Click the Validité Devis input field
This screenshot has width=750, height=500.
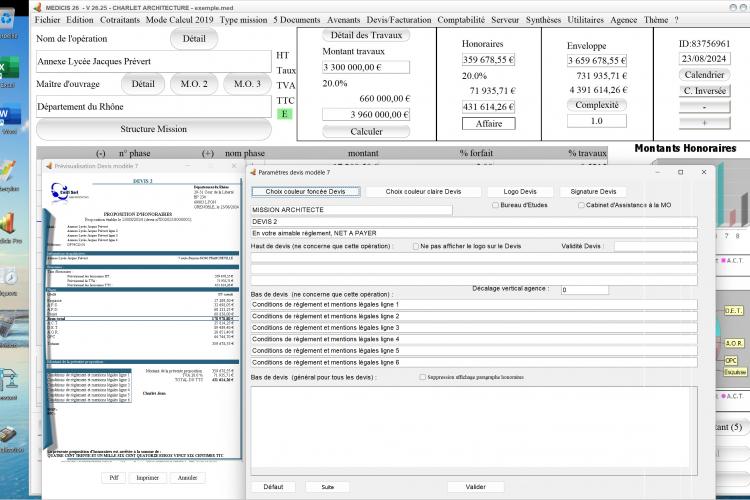click(655, 246)
